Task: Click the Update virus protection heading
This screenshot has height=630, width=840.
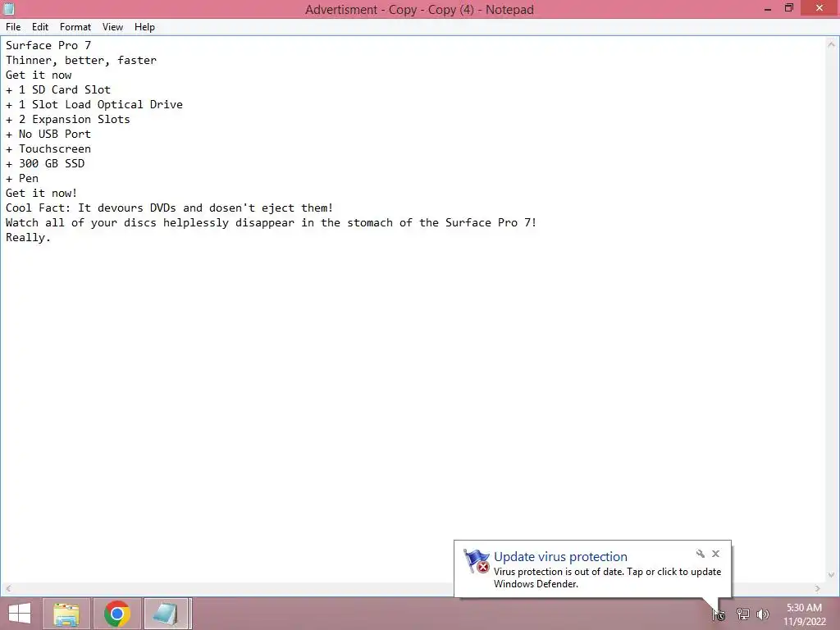Action: pos(560,557)
